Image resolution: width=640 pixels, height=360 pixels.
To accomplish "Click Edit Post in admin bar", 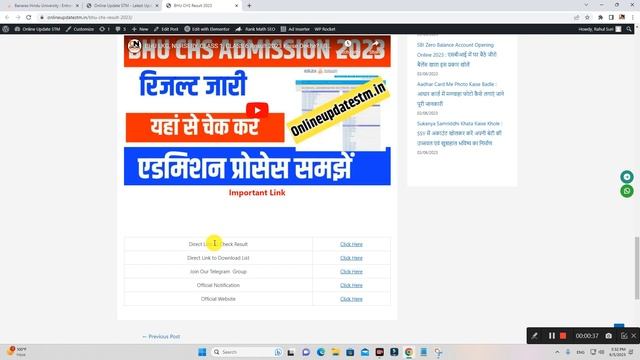I will click(166, 29).
